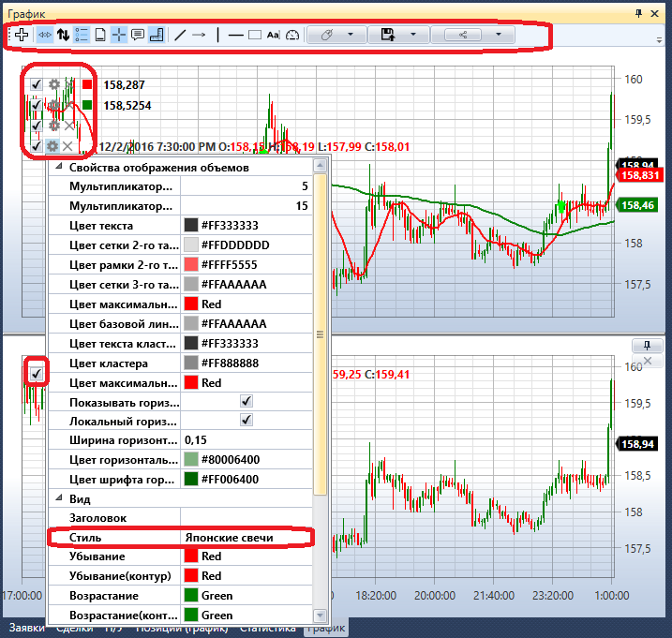This screenshot has height=638, width=672.
Task: Click the speech bubble annotation icon
Action: point(138,35)
